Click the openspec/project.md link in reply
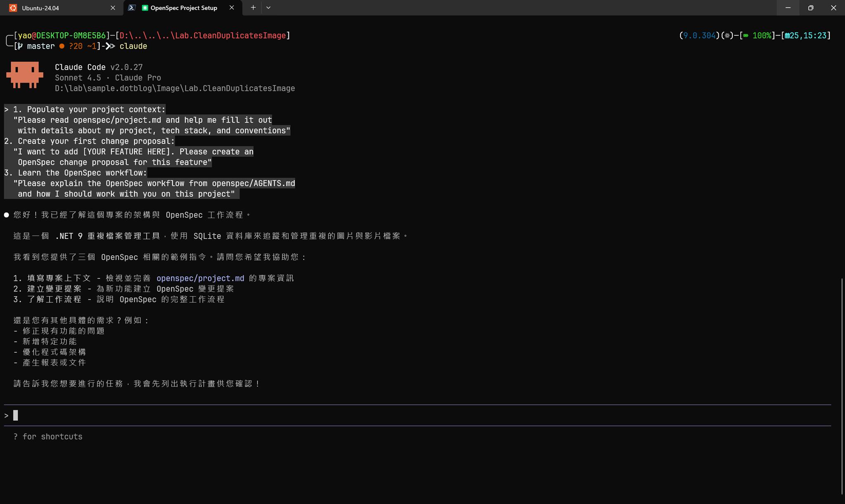This screenshot has height=504, width=845. click(x=200, y=278)
